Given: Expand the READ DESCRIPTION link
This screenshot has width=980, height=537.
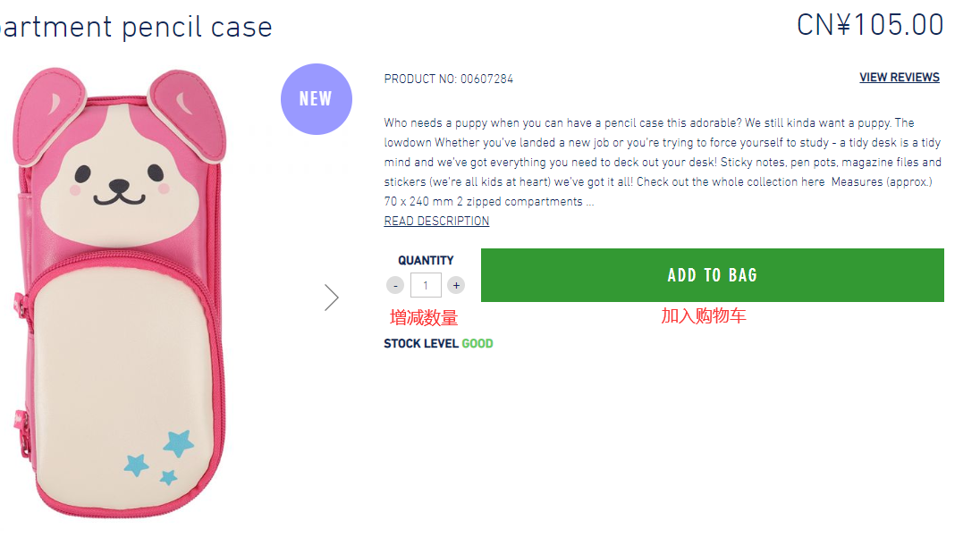Looking at the screenshot, I should point(436,222).
